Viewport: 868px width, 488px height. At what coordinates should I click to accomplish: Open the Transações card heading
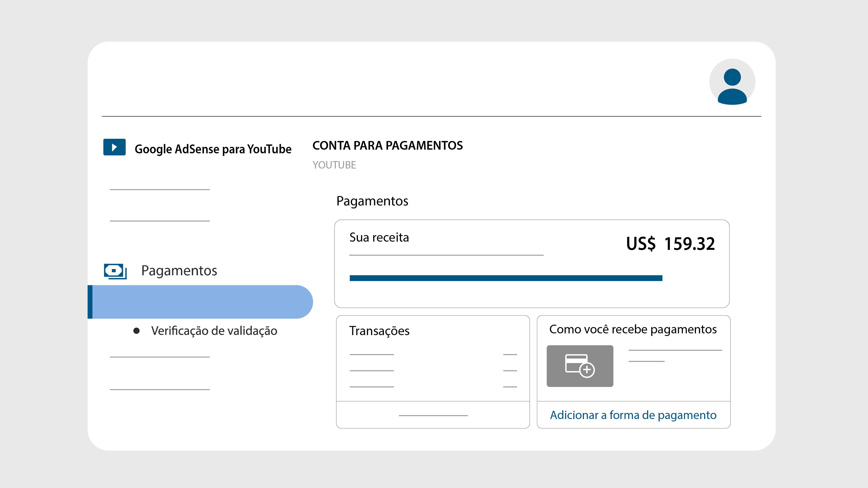pyautogui.click(x=379, y=331)
